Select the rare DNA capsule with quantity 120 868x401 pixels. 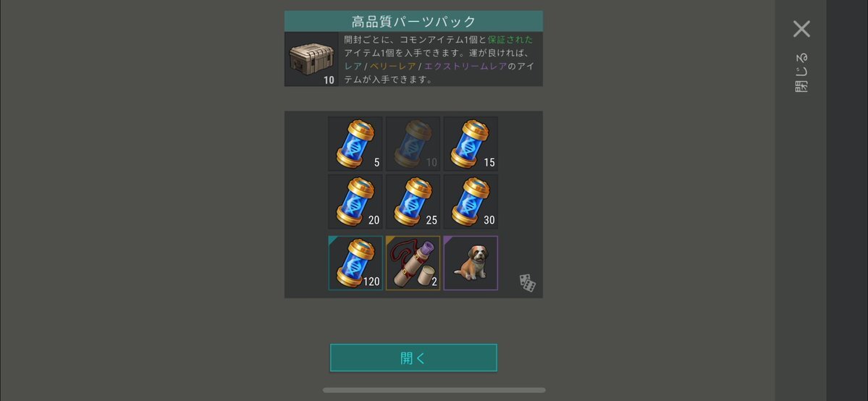click(355, 263)
